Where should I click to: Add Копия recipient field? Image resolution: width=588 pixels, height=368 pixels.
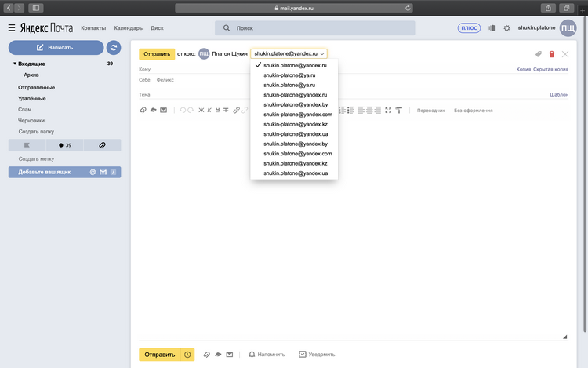click(524, 69)
